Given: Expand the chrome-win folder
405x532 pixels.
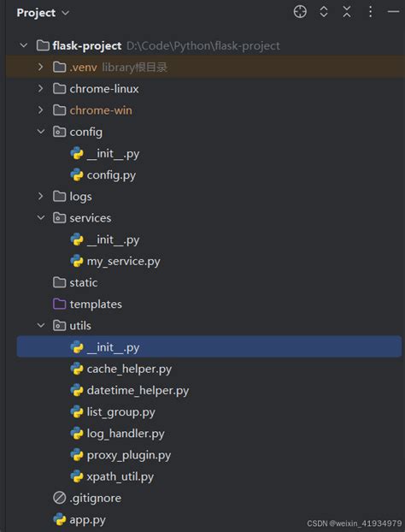Looking at the screenshot, I should pyautogui.click(x=40, y=110).
